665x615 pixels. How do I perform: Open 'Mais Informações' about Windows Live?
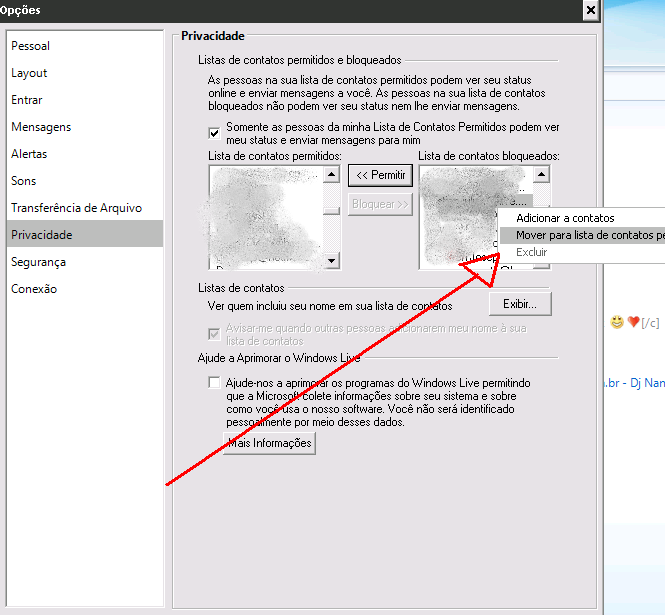tap(270, 443)
